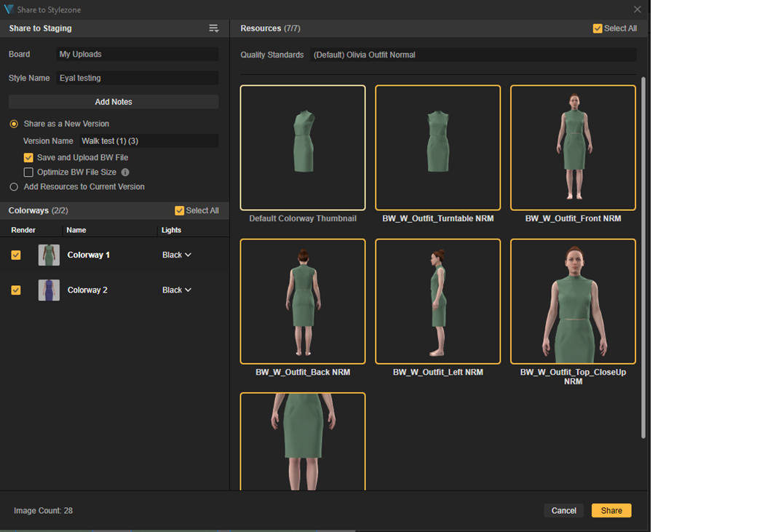This screenshot has width=773, height=532.
Task: Open Lights dropdown for Colorway 1
Action: point(176,255)
